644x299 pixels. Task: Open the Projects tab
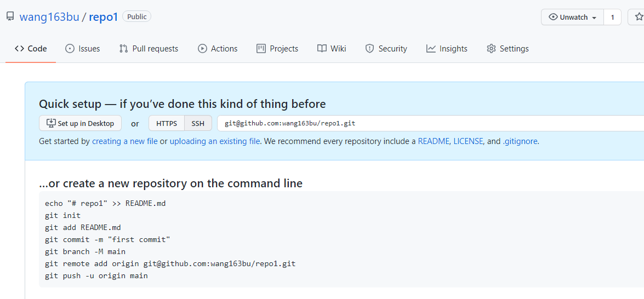pyautogui.click(x=277, y=49)
